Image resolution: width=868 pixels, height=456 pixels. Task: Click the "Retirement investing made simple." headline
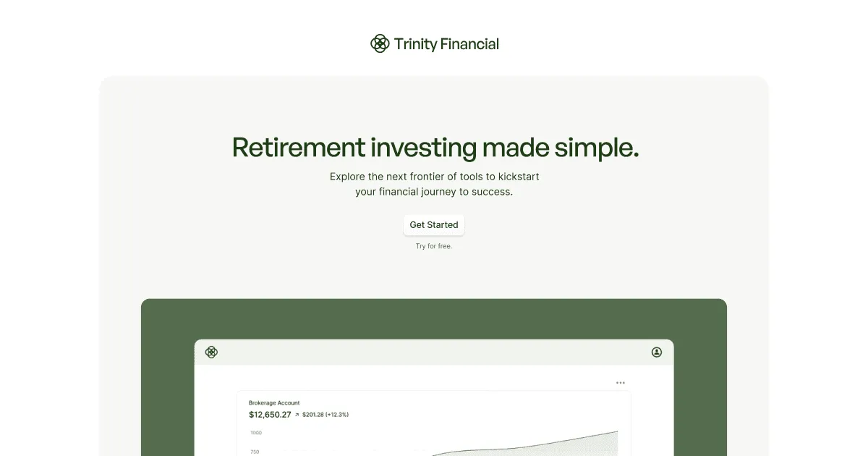pos(435,148)
